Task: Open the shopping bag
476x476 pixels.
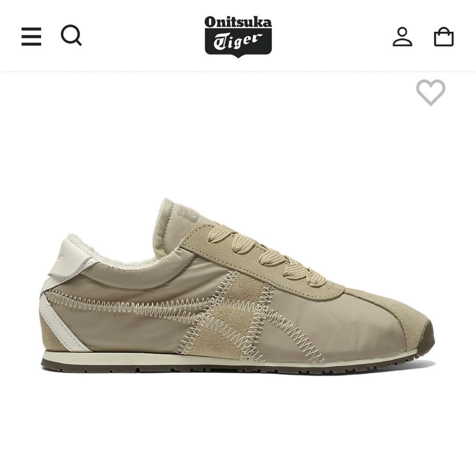Action: coord(444,37)
